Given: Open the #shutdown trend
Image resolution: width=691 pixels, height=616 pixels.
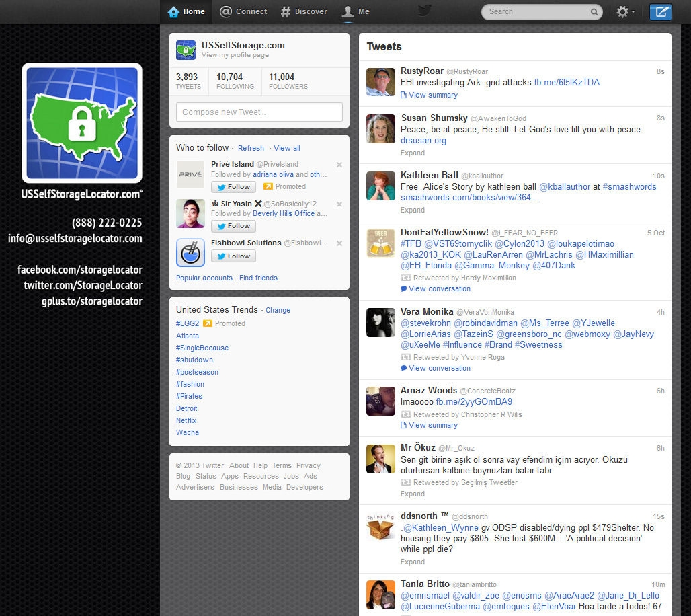Looking at the screenshot, I should pos(194,360).
